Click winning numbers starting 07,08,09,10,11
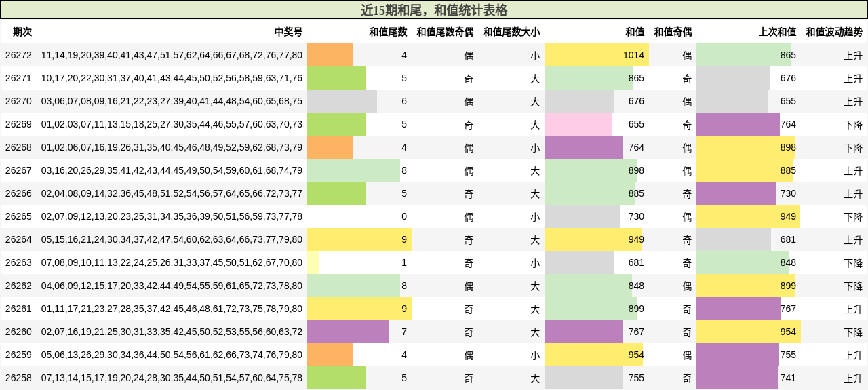Viewport: 868px width, 390px height. [x=172, y=262]
